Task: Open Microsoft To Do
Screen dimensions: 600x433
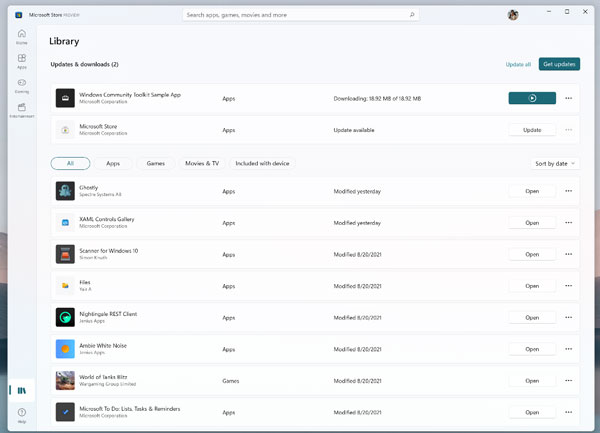Action: point(532,412)
